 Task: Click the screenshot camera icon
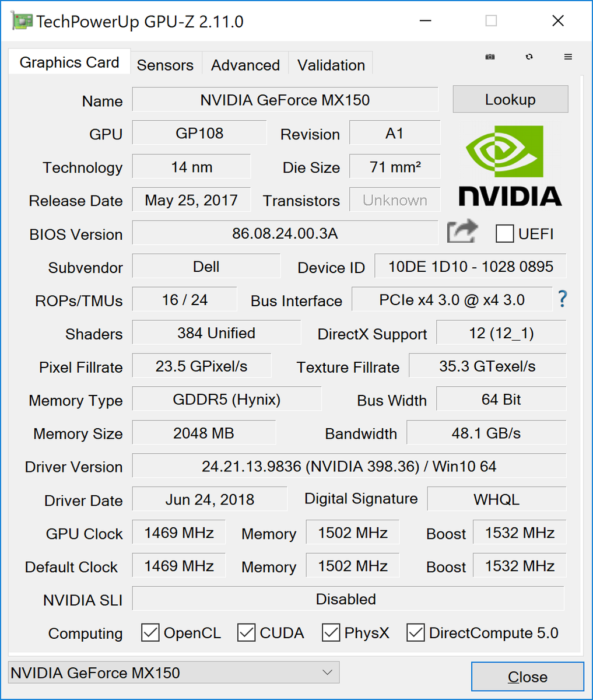coord(490,57)
